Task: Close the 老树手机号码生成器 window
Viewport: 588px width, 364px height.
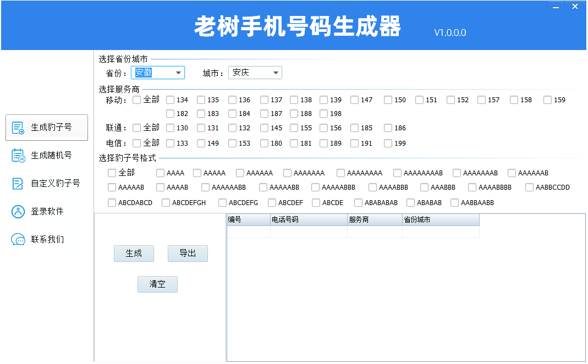Action: [575, 7]
